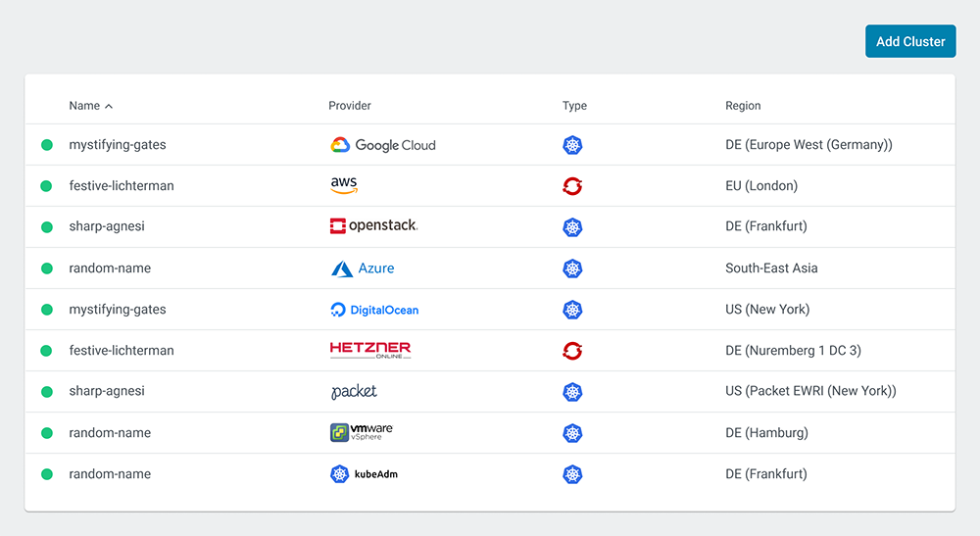This screenshot has height=536, width=980.
Task: Click the VMware vSphere provider logo
Action: point(361,432)
